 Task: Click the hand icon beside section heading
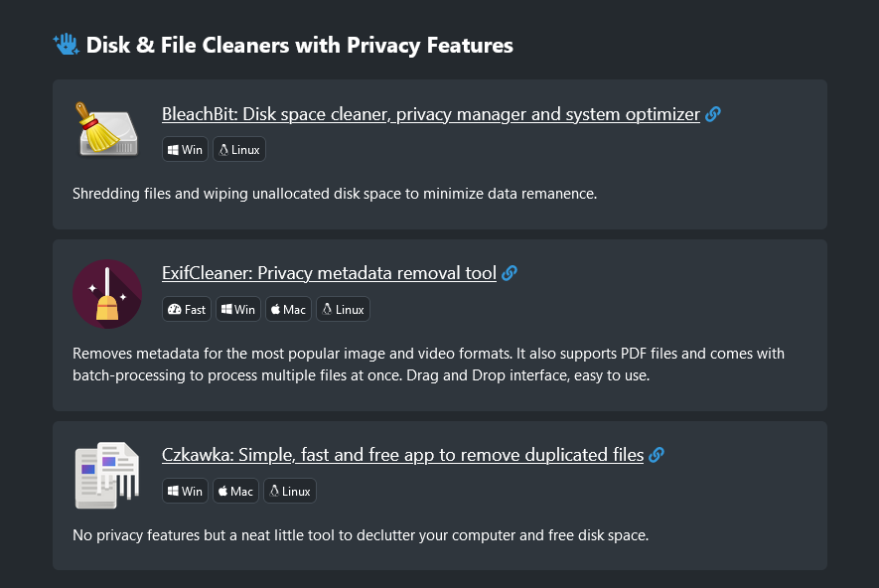(x=66, y=45)
